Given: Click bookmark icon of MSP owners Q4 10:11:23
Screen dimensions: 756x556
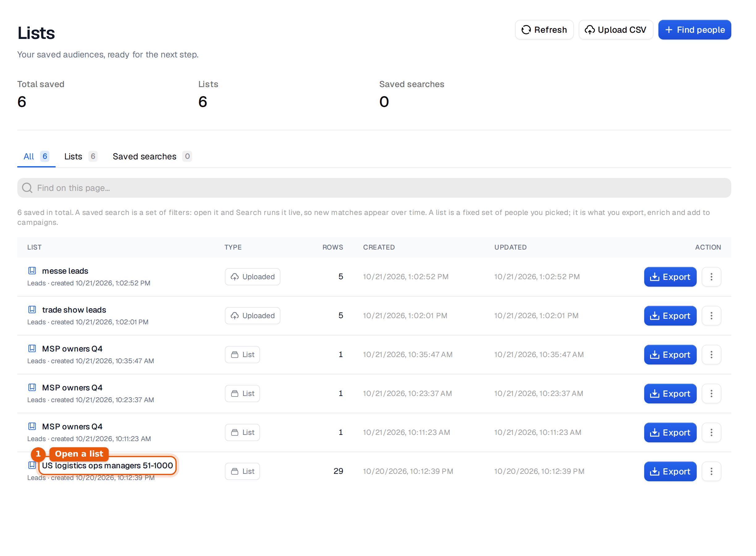Looking at the screenshot, I should coord(32,426).
